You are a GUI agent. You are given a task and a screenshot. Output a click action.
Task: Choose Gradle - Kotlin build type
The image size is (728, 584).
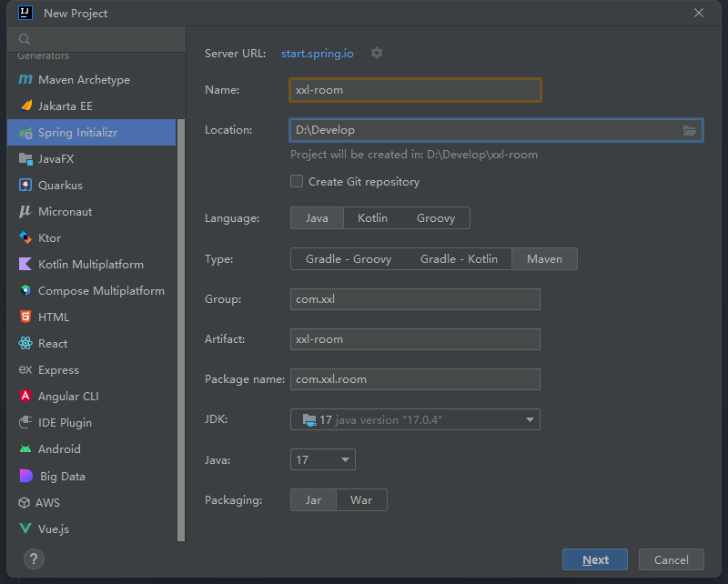click(459, 258)
